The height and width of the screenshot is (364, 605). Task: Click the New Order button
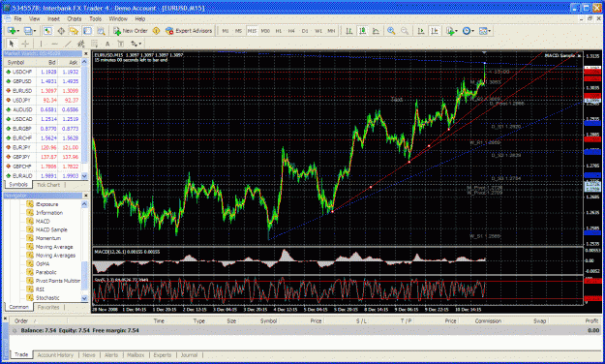pyautogui.click(x=131, y=31)
